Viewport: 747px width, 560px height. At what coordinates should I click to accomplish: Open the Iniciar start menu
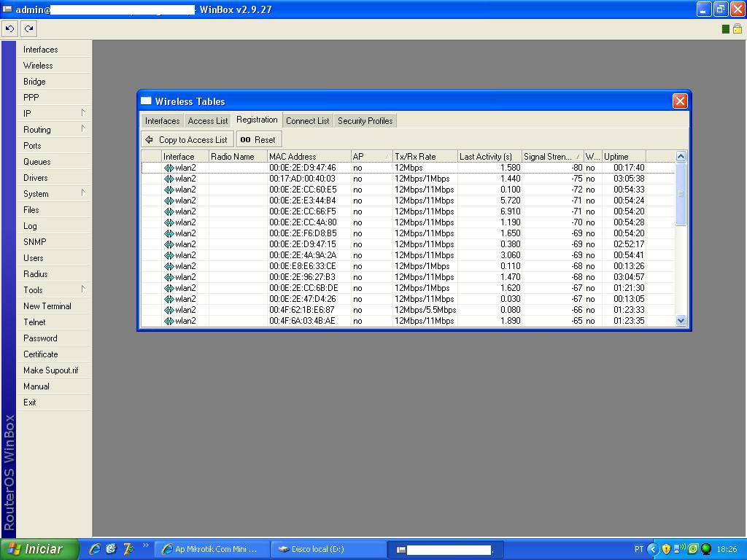(39, 549)
